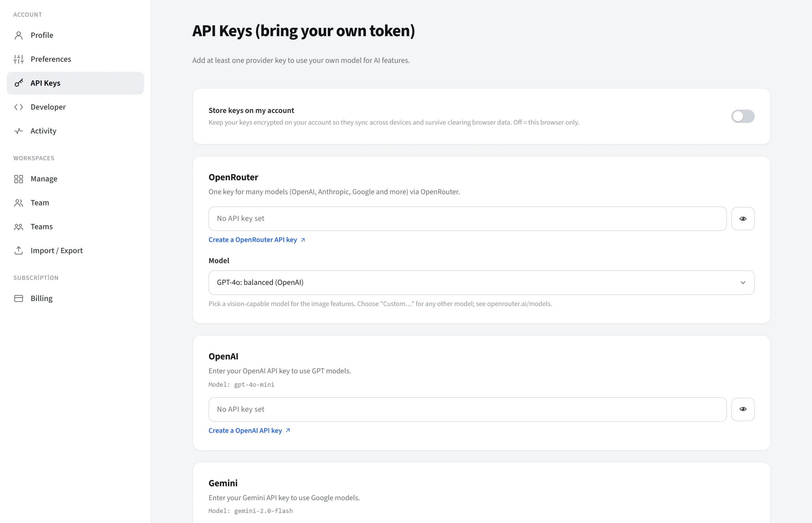View the Activity page
The height and width of the screenshot is (523, 812).
(75, 131)
